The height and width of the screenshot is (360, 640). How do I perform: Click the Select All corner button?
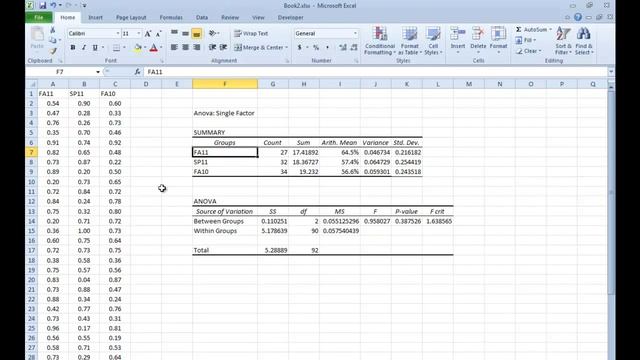point(31,84)
